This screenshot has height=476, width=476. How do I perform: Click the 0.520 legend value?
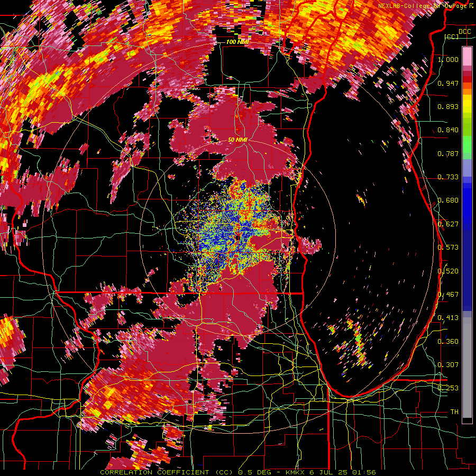tap(448, 271)
